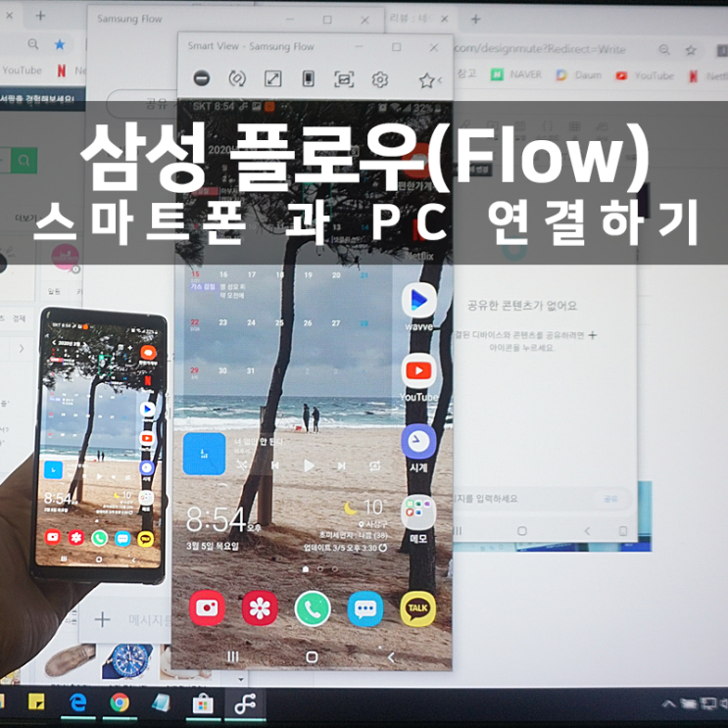Viewport: 728px width, 728px height.
Task: Open the blue music album thumbnail
Action: [204, 454]
